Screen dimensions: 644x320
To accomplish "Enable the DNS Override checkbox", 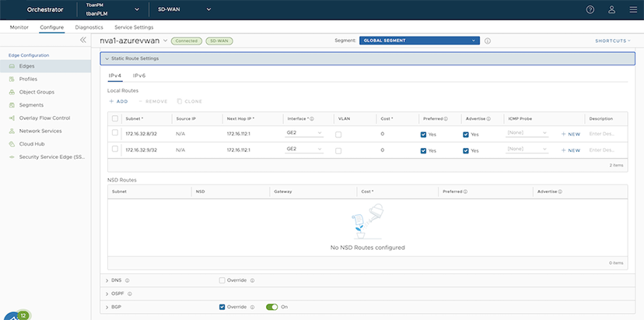I will coord(222,280).
